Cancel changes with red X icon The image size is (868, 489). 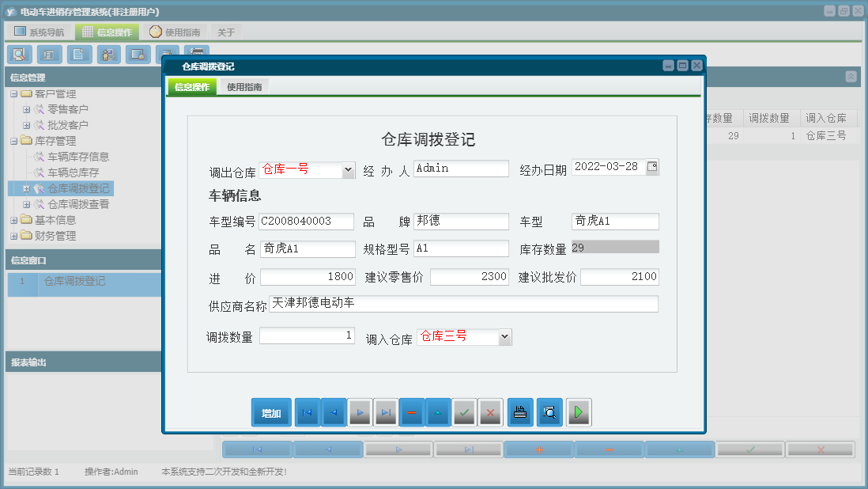(x=490, y=412)
